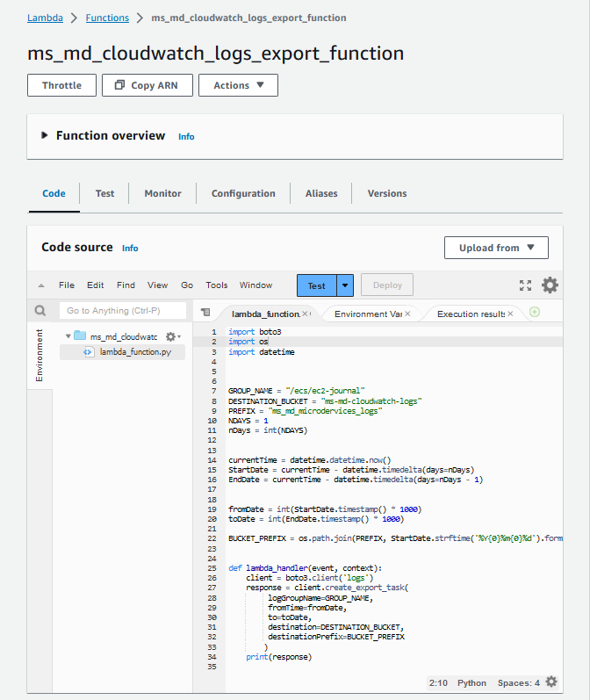Image resolution: width=590 pixels, height=700 pixels.
Task: Click the GROUP_NAME line of code
Action: [x=297, y=391]
